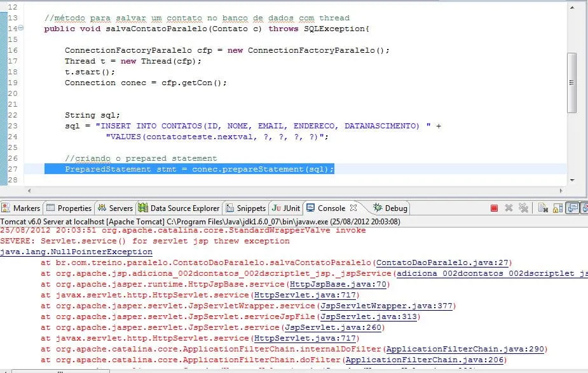Click the StandardWrapperValve invoke console line
This screenshot has width=588, height=373.
182,230
